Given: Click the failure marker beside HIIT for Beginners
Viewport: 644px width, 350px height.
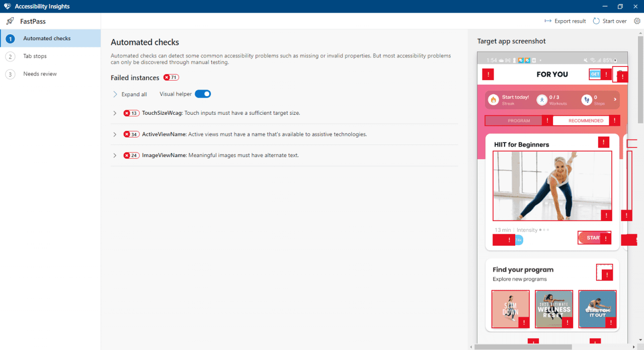Looking at the screenshot, I should pyautogui.click(x=604, y=143).
